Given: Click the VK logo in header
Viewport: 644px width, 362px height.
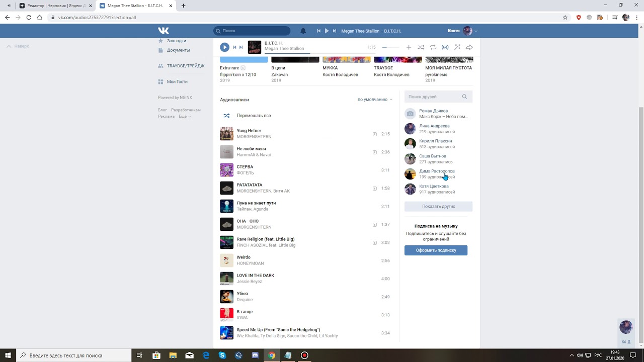Looking at the screenshot, I should [164, 31].
